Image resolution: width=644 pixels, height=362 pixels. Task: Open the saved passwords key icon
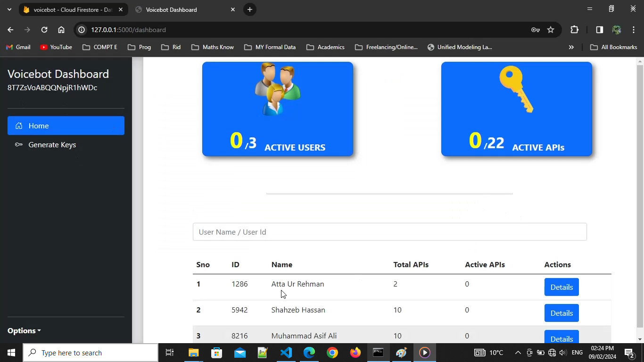536,30
